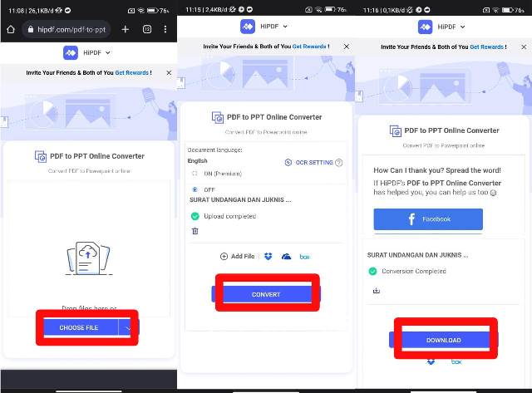Select OCR OFF radio option
This screenshot has height=393, width=532.
tap(195, 189)
